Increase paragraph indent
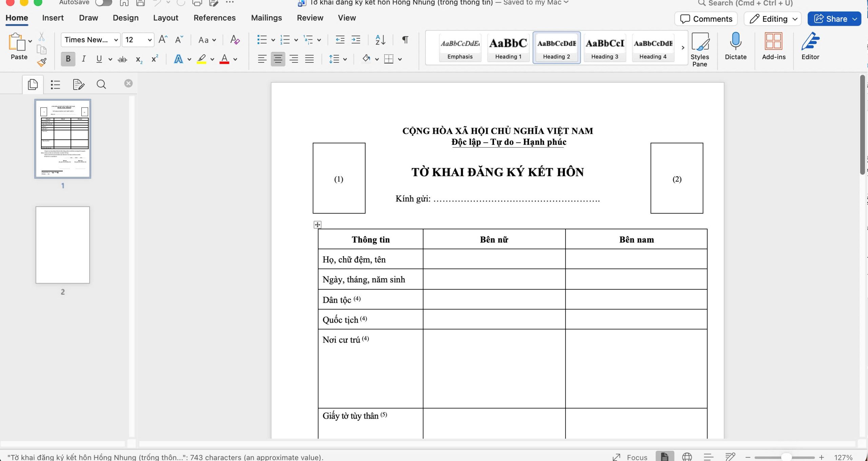The height and width of the screenshot is (461, 868). tap(356, 40)
